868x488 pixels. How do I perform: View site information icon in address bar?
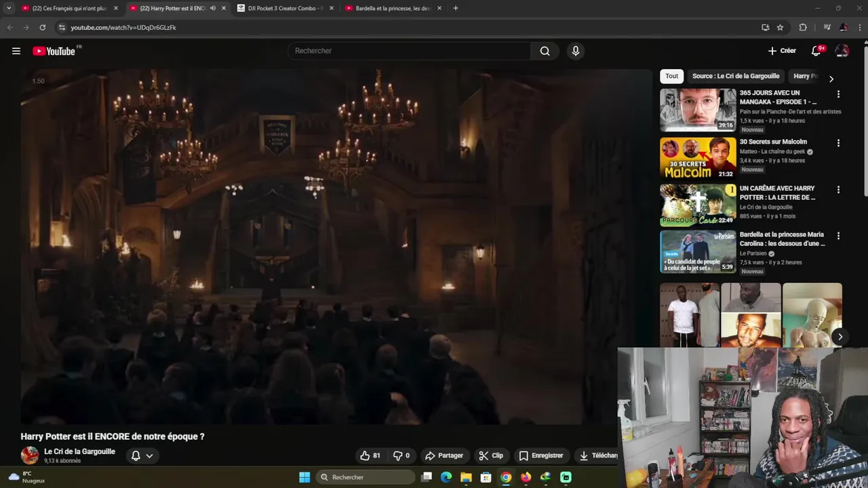click(62, 27)
